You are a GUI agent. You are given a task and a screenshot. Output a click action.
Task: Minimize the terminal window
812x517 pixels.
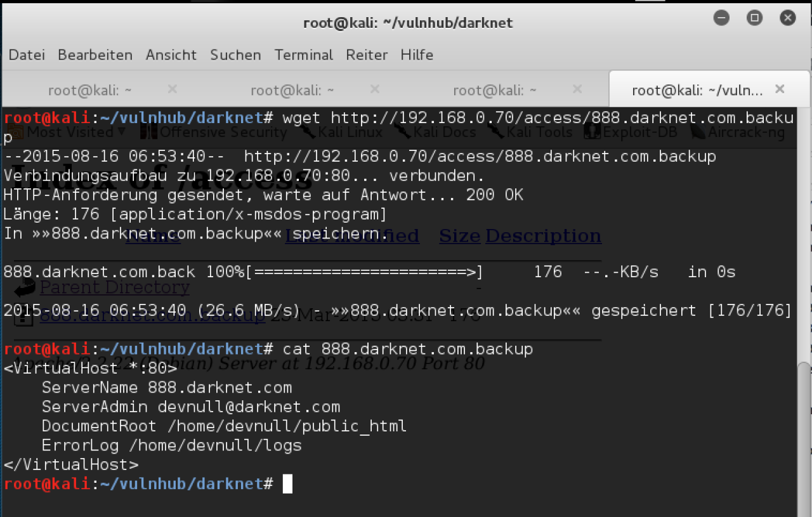click(x=721, y=18)
